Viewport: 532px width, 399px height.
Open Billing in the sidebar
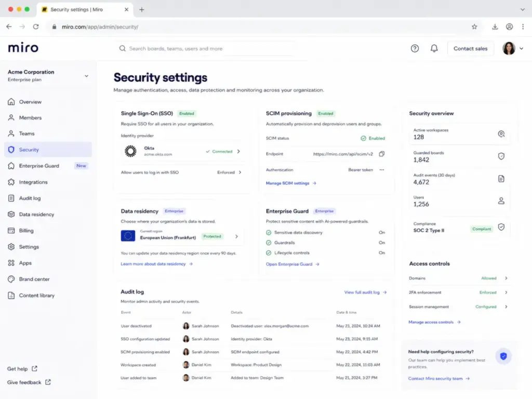(x=48, y=231)
